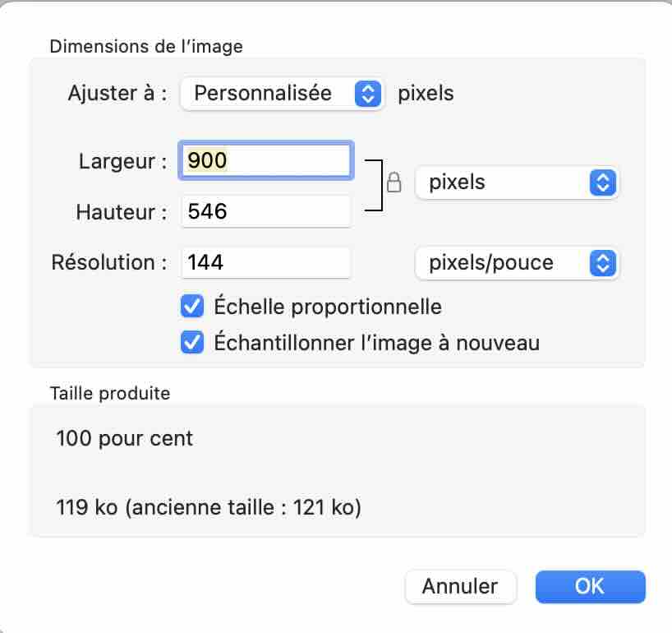
Task: Click the blue arrows beside Personnalisée
Action: coord(368,94)
